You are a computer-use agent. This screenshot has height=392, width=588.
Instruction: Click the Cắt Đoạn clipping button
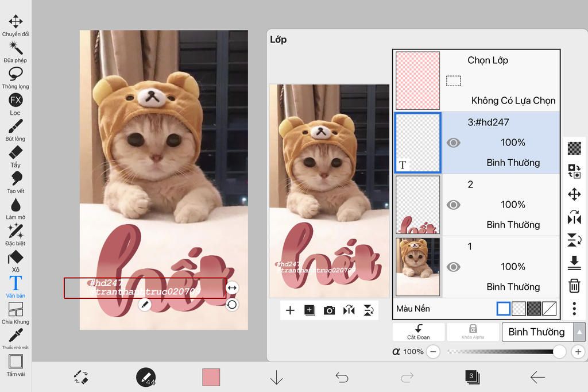tap(419, 332)
